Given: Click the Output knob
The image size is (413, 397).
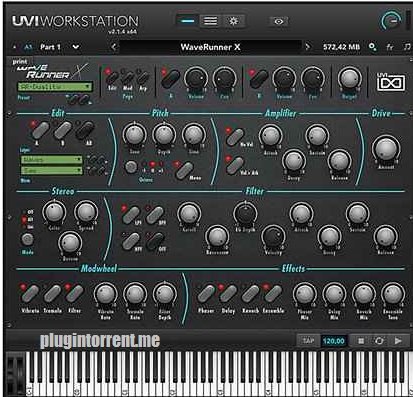Looking at the screenshot, I should [349, 79].
